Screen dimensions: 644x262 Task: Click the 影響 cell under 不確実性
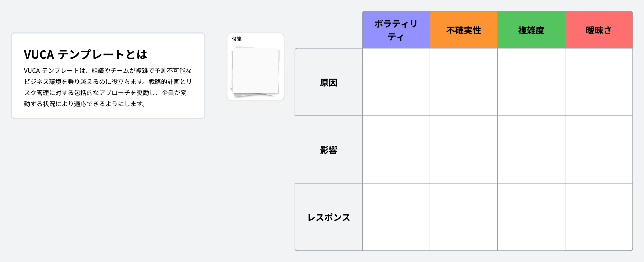464,150
